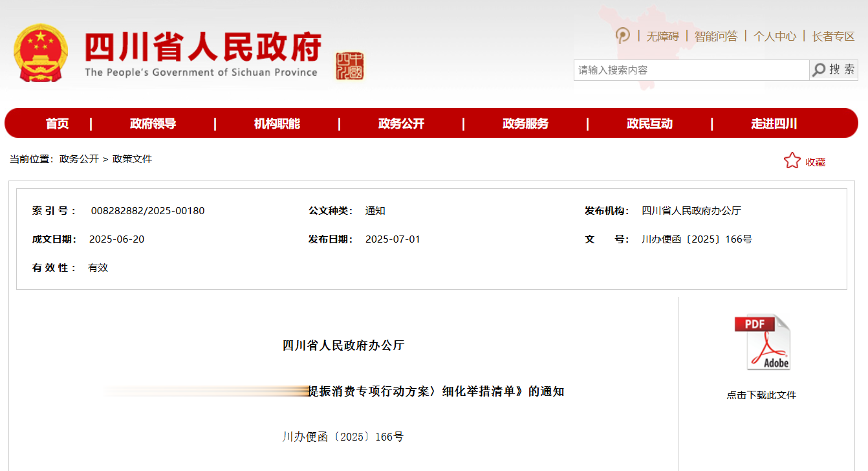Screen dimensions: 868x471
Task: Click the 政务公开 breadcrumb link
Action: pyautogui.click(x=79, y=159)
